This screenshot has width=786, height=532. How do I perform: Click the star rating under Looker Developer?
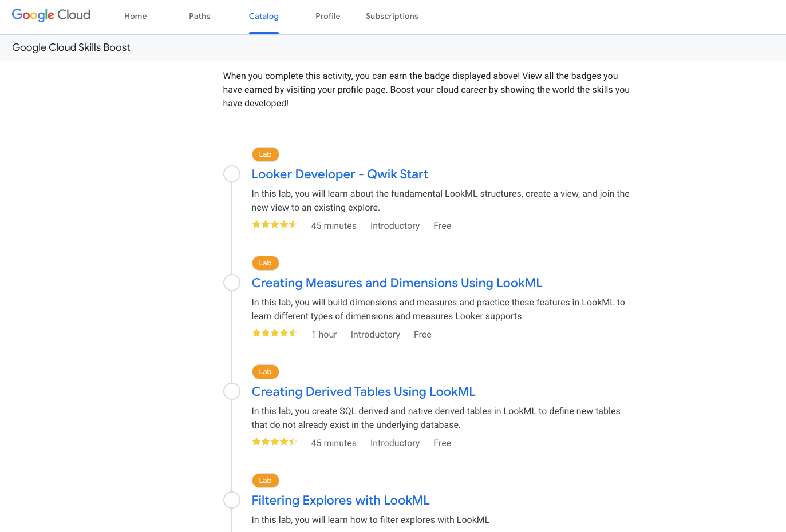275,225
